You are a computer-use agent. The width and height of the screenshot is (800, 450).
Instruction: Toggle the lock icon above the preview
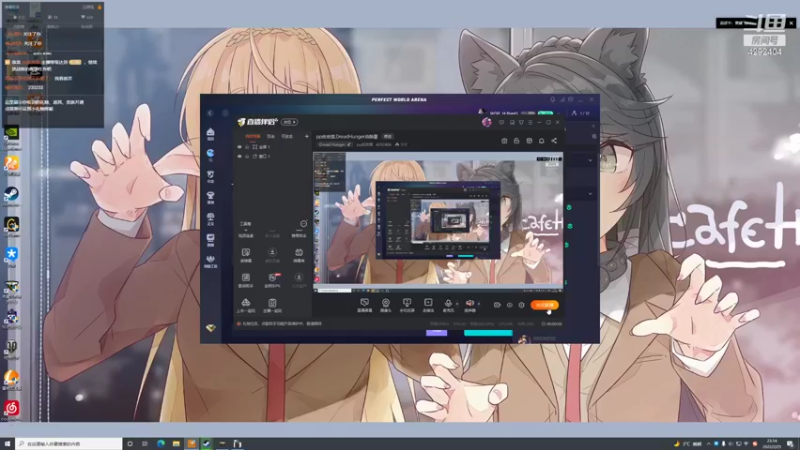point(516,141)
